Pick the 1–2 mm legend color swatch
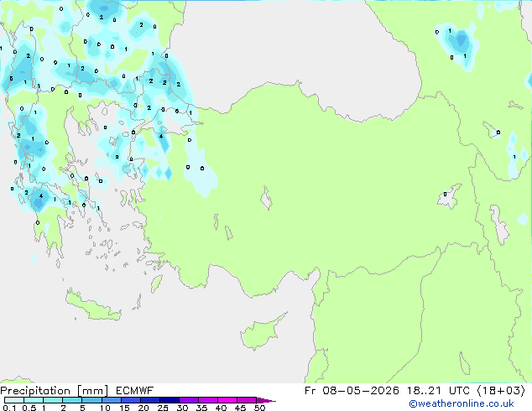 [53, 400]
